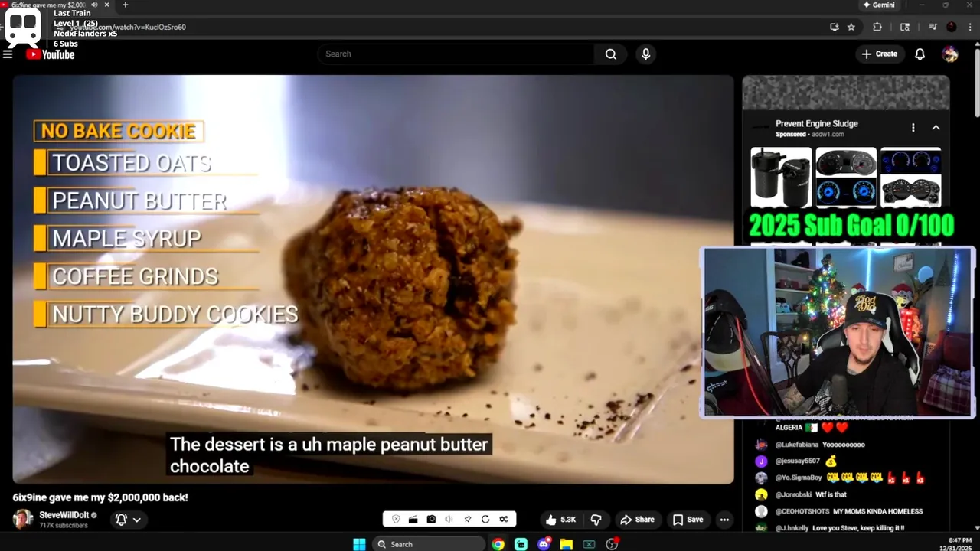Viewport: 980px width, 551px height.
Task: Click the addw1.com sponsor domain text
Action: [x=826, y=135]
